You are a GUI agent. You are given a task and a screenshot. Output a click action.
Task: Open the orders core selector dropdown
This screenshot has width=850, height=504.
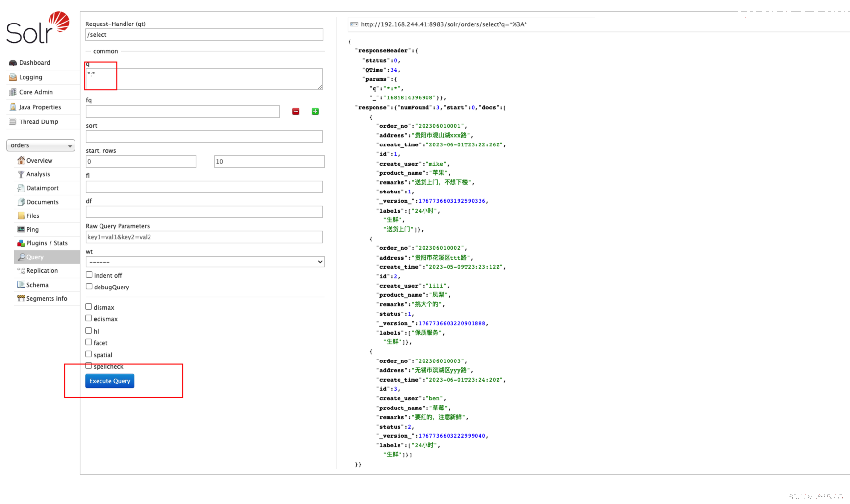click(x=41, y=145)
